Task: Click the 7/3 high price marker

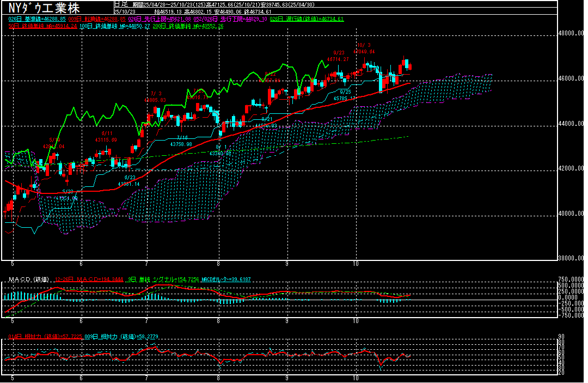Action: 155,97
